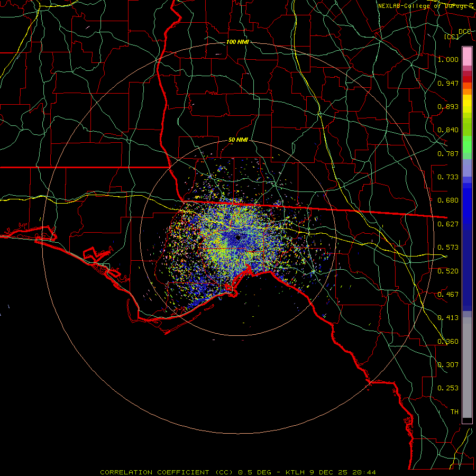Click the 0.253 scale value
Screen dimensions: 476x476
(448, 388)
